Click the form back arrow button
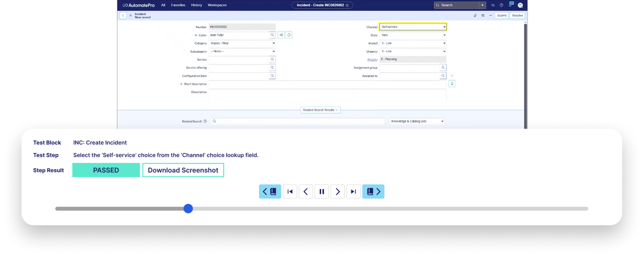 pos(123,15)
